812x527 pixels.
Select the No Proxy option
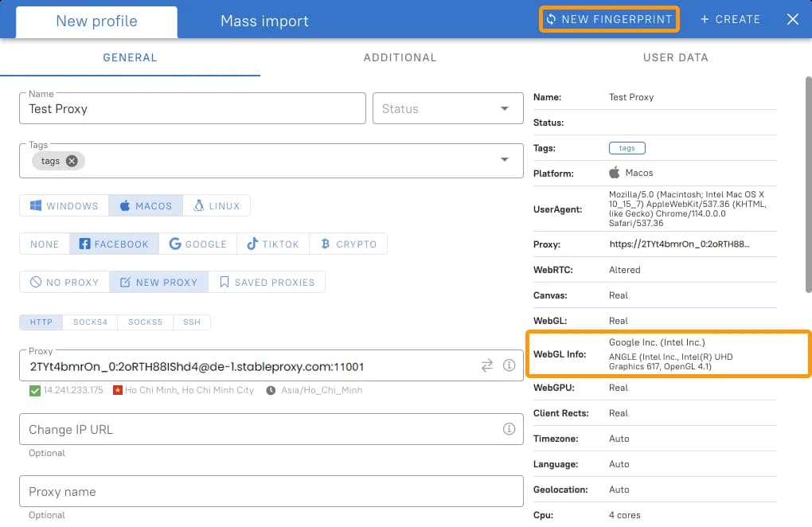tap(64, 282)
